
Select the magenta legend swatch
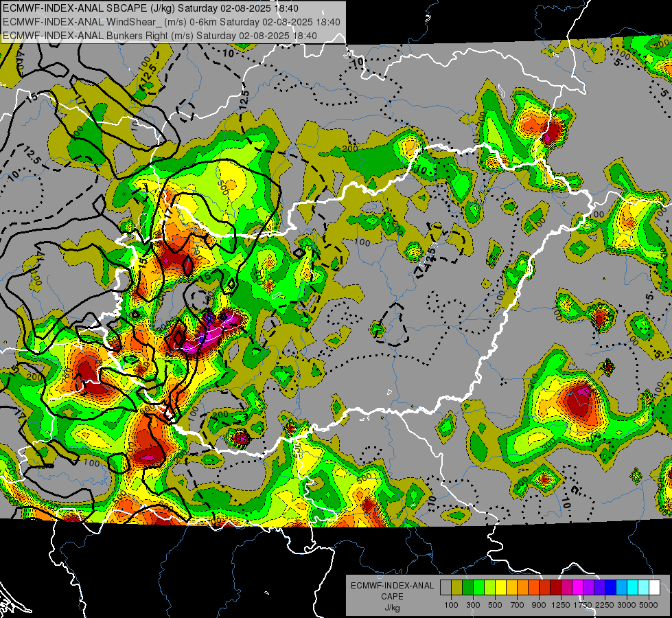click(578, 587)
